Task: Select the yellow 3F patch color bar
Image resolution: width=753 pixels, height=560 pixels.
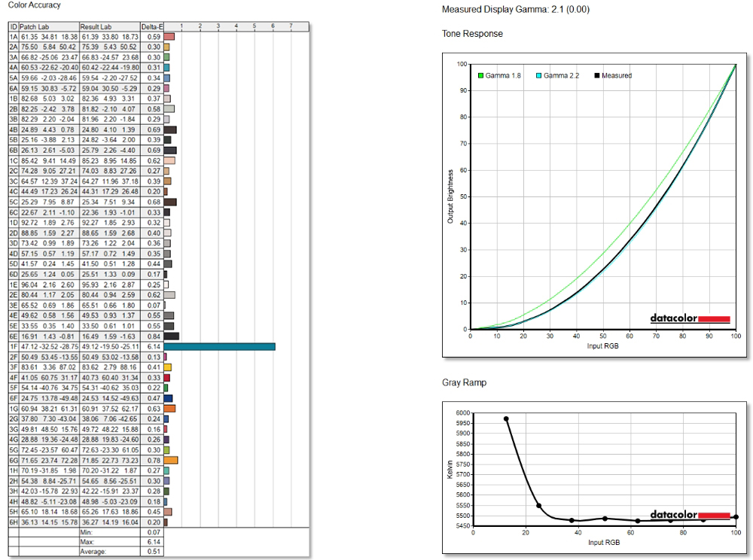Action: click(168, 367)
